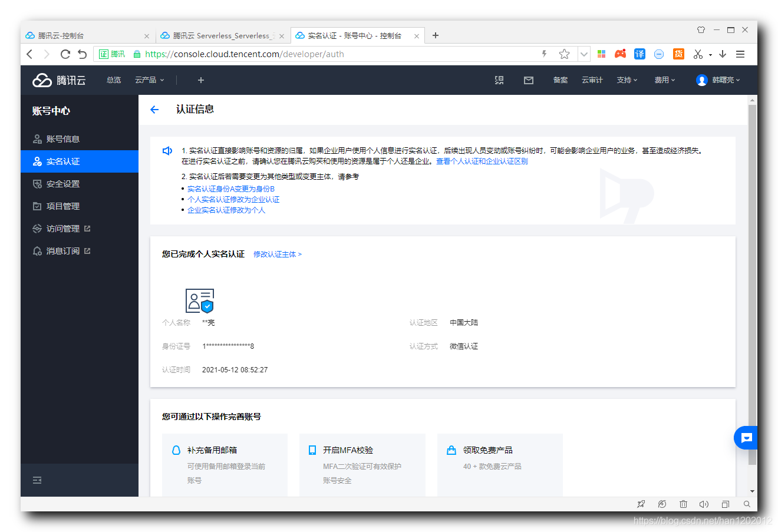Screen dimensions: 778x532
Task: Reload the page with the refresh icon
Action: coord(65,54)
